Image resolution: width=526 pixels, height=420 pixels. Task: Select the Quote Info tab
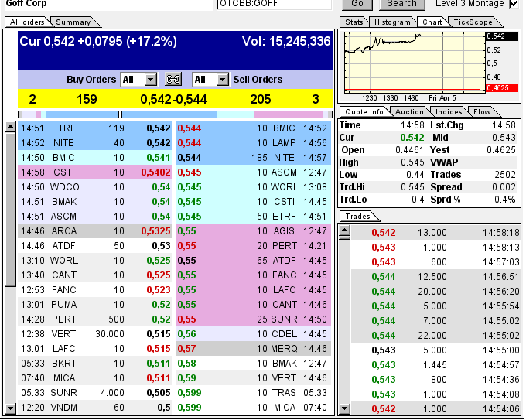tap(364, 111)
